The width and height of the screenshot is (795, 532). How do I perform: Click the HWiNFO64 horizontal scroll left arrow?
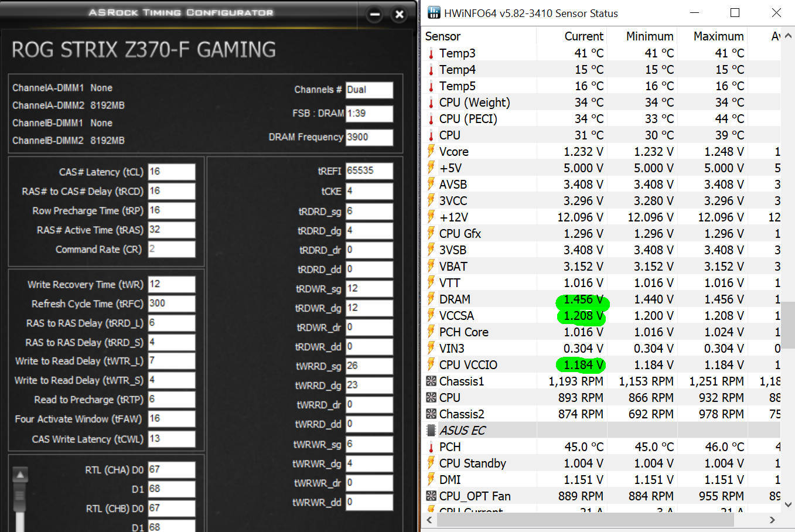pos(430,520)
